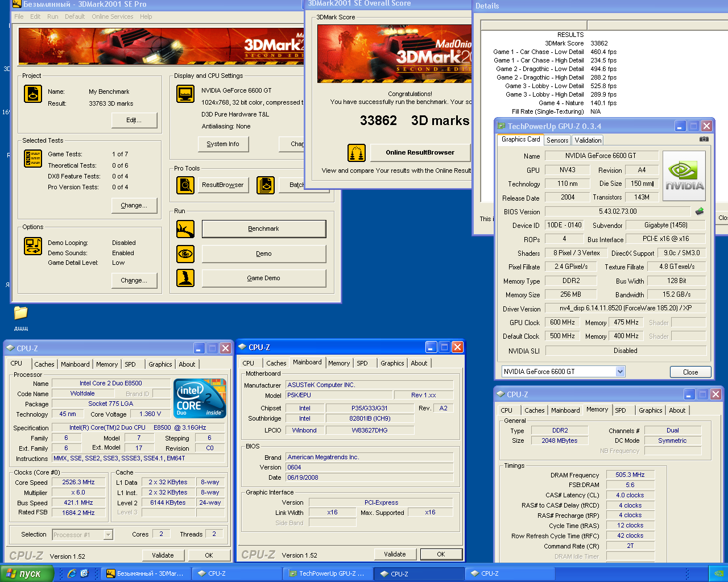This screenshot has height=582, width=728.
Task: Click Change button under Options
Action: (x=134, y=281)
